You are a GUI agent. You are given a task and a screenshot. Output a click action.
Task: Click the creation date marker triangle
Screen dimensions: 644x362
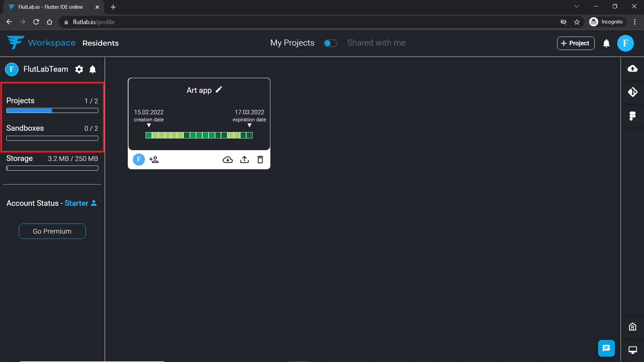[149, 125]
